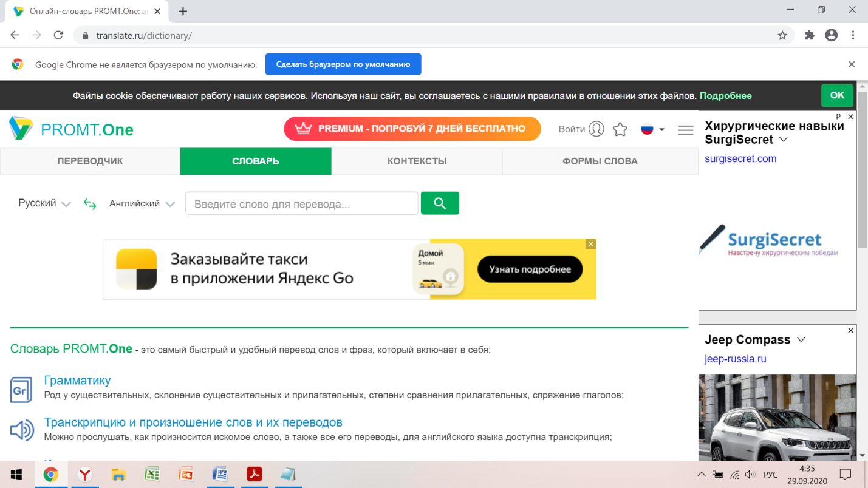Screen dimensions: 868x488
Task: Open the hamburger menu on PROMT header
Action: (x=686, y=130)
